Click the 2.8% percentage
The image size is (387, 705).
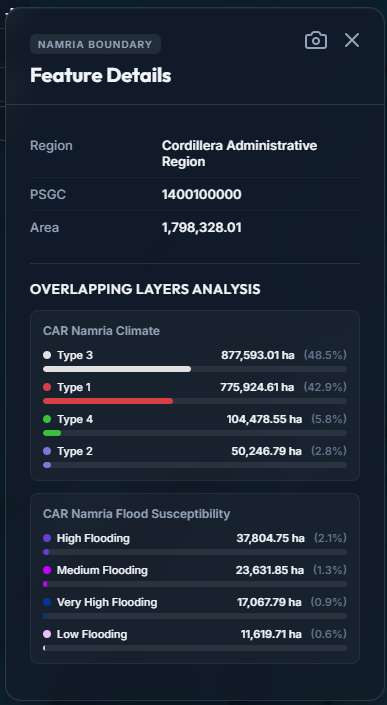point(329,451)
